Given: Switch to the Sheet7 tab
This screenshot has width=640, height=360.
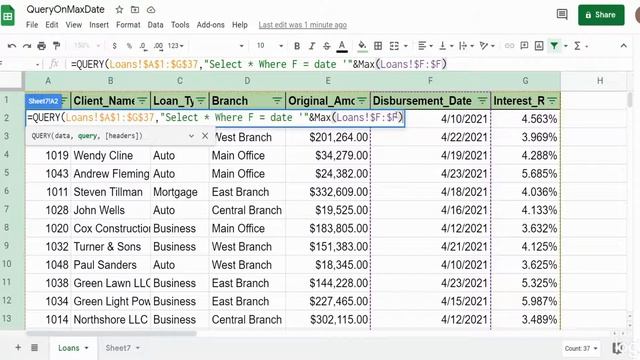Looking at the screenshot, I should click(123, 348).
